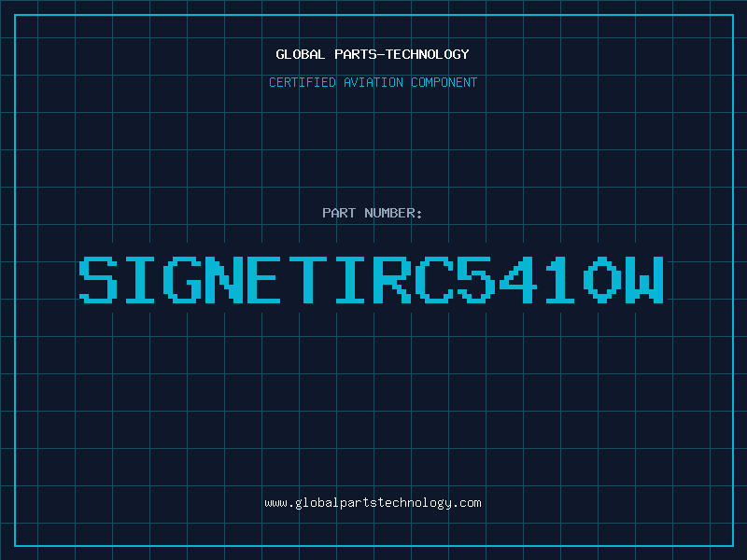747x560 pixels.
Task: Open the www.globalpartstechnology.com link
Action: tap(373, 503)
